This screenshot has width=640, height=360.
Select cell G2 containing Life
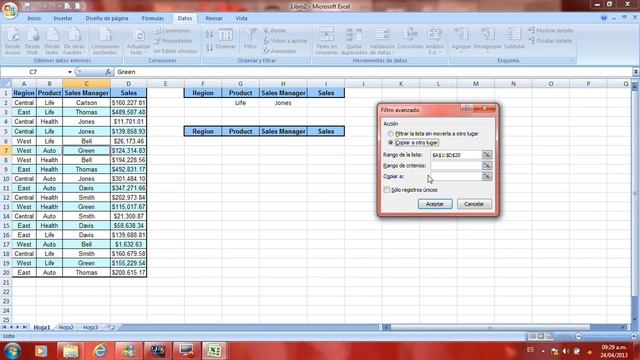[240, 103]
